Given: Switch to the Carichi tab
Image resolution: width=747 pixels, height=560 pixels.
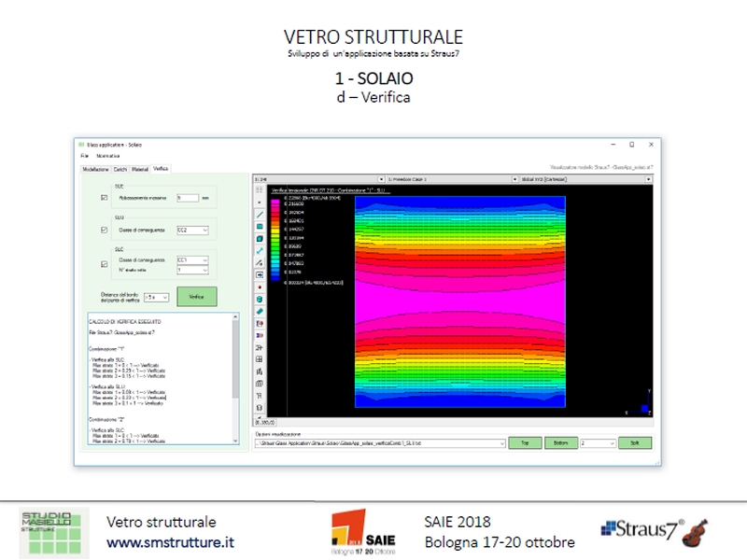Looking at the screenshot, I should point(120,169).
